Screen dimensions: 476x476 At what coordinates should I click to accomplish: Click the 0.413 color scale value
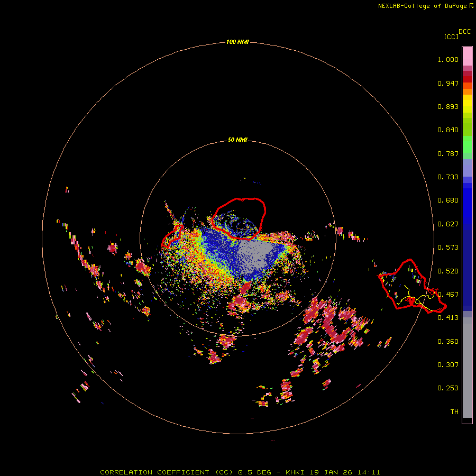click(x=448, y=318)
